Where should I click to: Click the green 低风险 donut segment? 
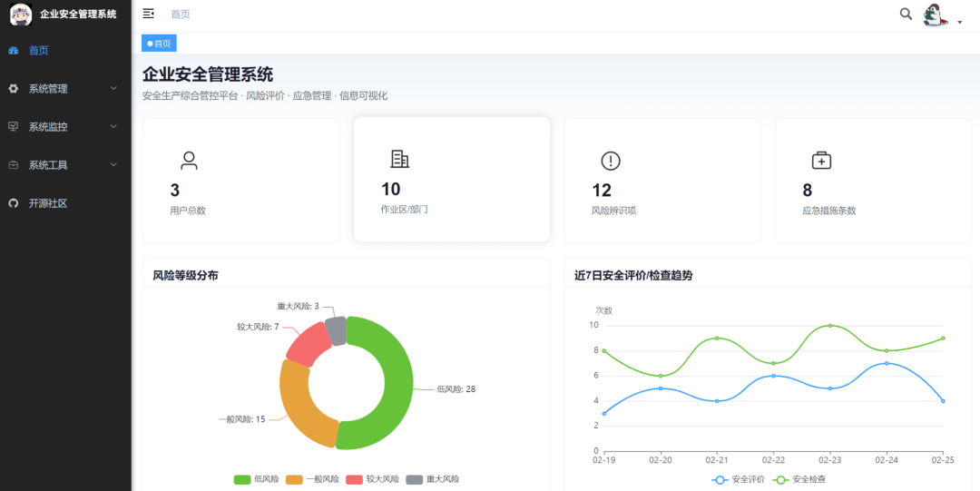coord(397,383)
